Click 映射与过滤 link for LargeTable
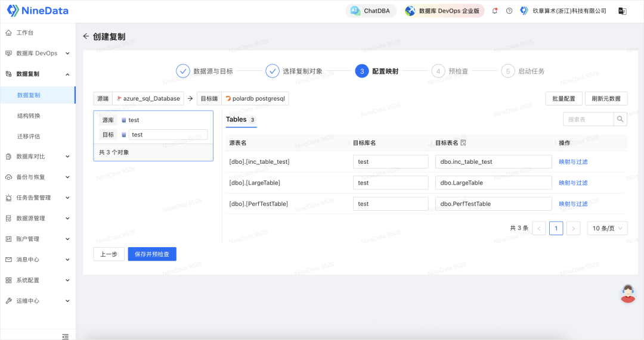644x340 pixels. pyautogui.click(x=572, y=183)
